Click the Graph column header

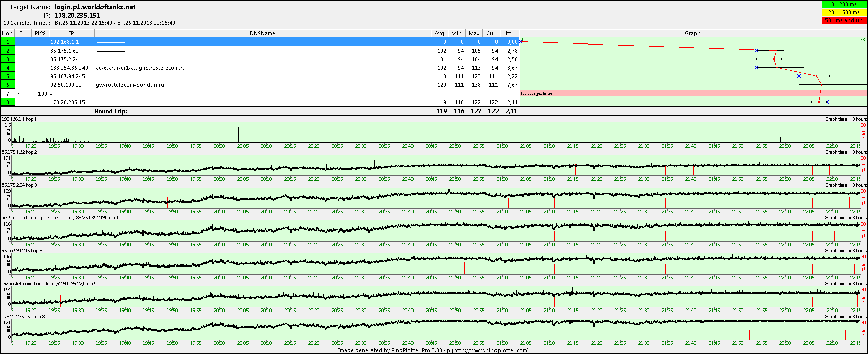[692, 33]
